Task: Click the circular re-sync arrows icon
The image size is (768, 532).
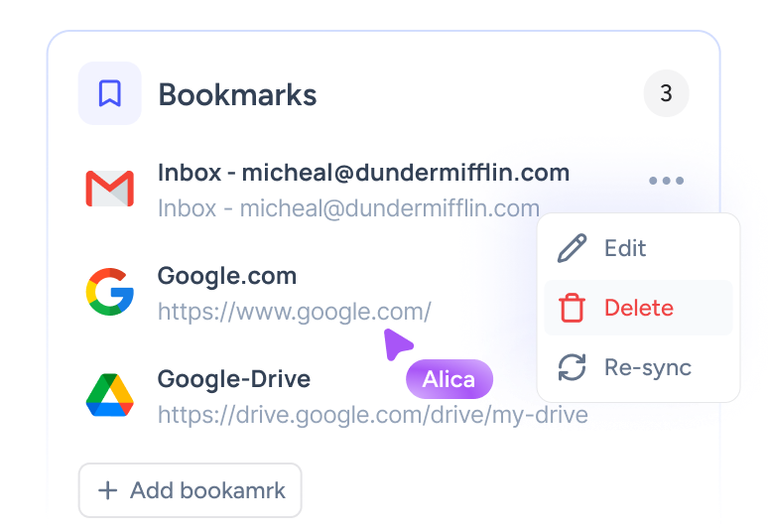Action: click(573, 367)
